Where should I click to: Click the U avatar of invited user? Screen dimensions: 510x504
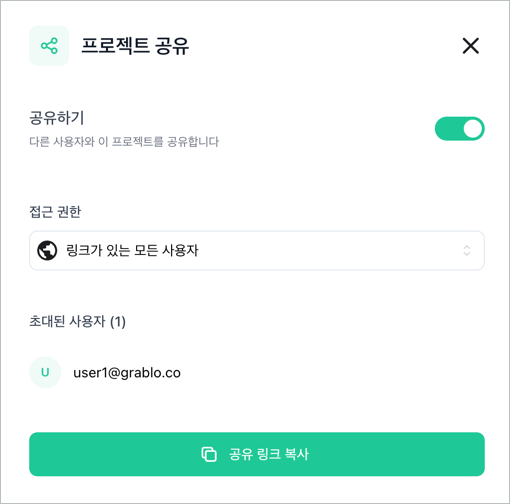tap(45, 372)
